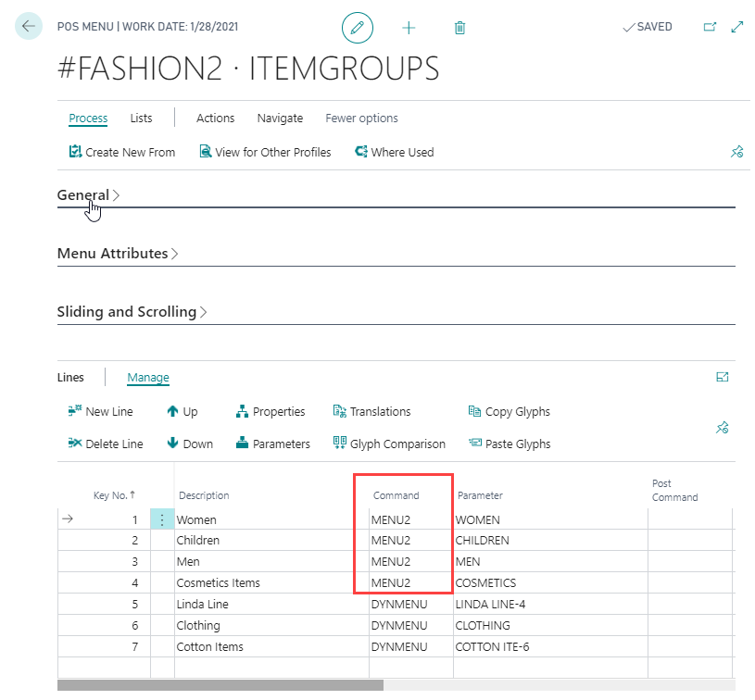Click the pencil edit icon
Viewport: 755px width, 700px height.
click(x=358, y=28)
